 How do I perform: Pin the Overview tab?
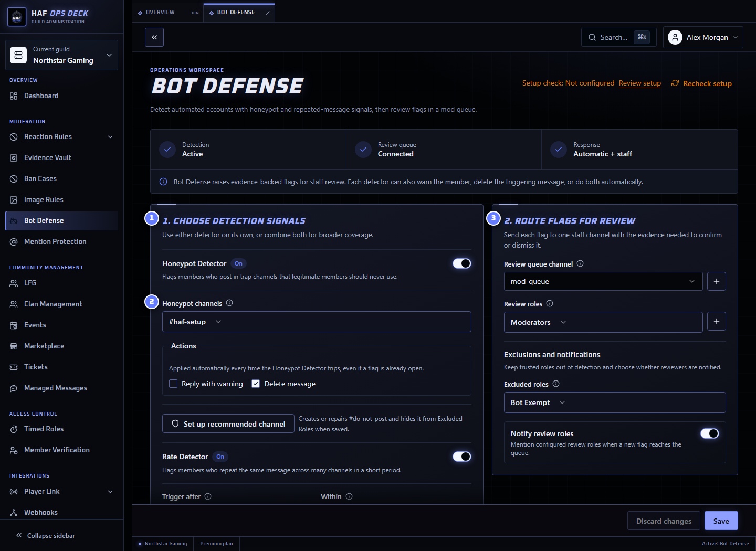(x=195, y=13)
